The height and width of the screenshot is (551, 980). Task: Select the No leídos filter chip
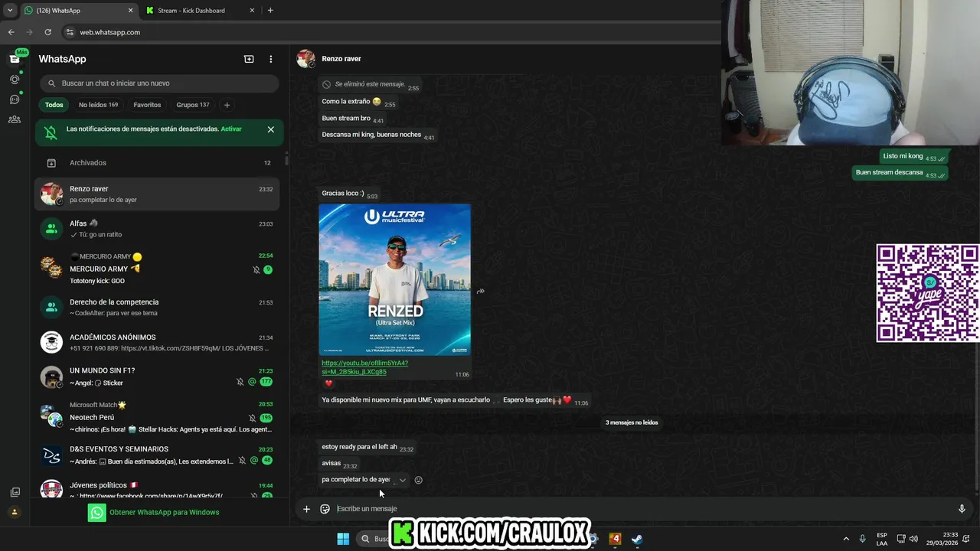click(x=98, y=105)
